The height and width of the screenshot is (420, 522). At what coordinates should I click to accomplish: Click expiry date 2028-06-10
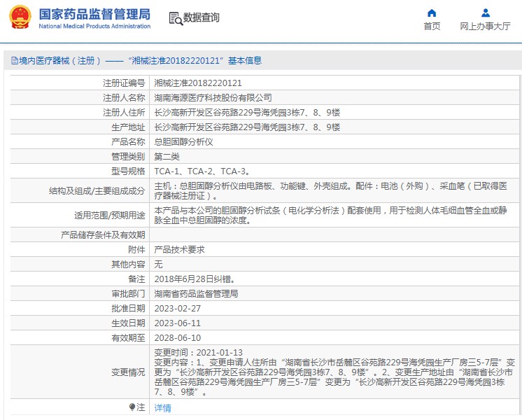178,337
